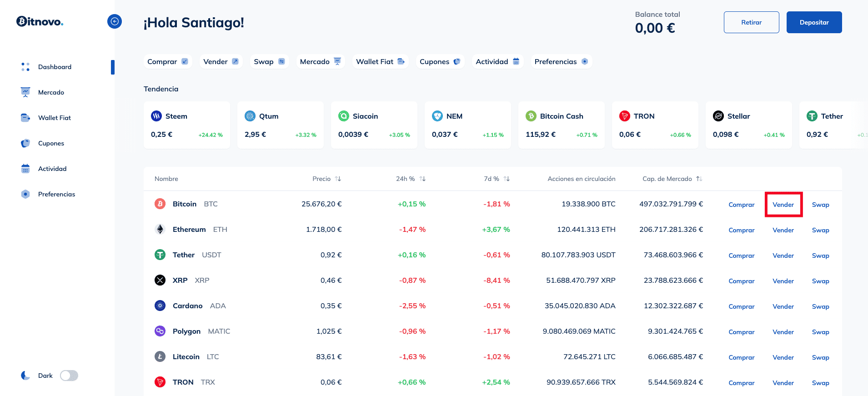Sort by 7d % column arrows
The height and width of the screenshot is (396, 868).
tap(507, 179)
